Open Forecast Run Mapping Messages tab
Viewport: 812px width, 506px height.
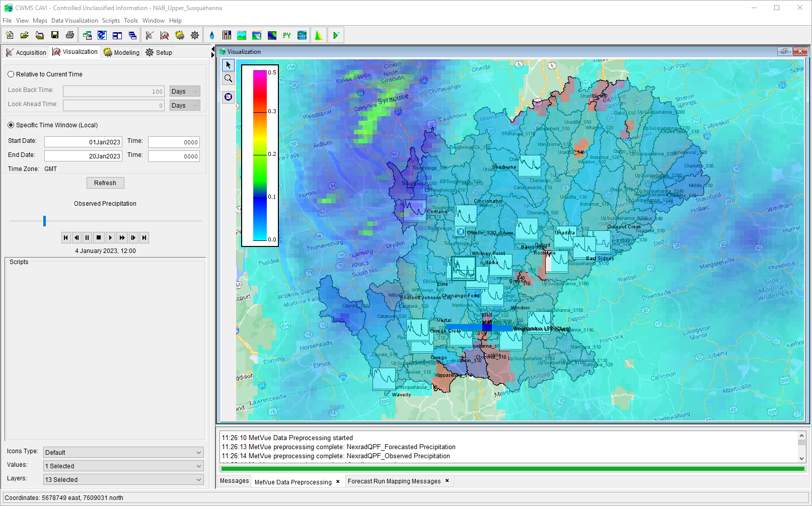coord(394,481)
